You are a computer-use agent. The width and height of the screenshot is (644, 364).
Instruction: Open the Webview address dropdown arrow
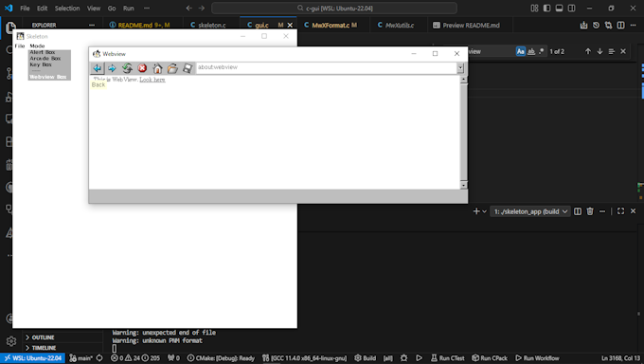coord(460,68)
